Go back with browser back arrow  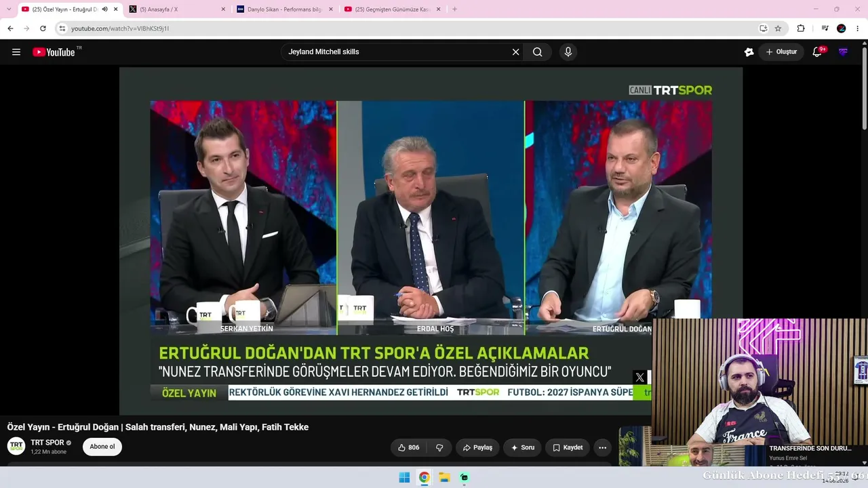tap(10, 28)
